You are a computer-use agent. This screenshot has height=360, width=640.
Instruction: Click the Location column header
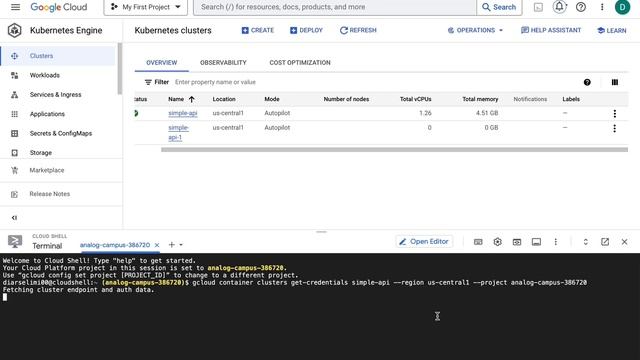(224, 99)
